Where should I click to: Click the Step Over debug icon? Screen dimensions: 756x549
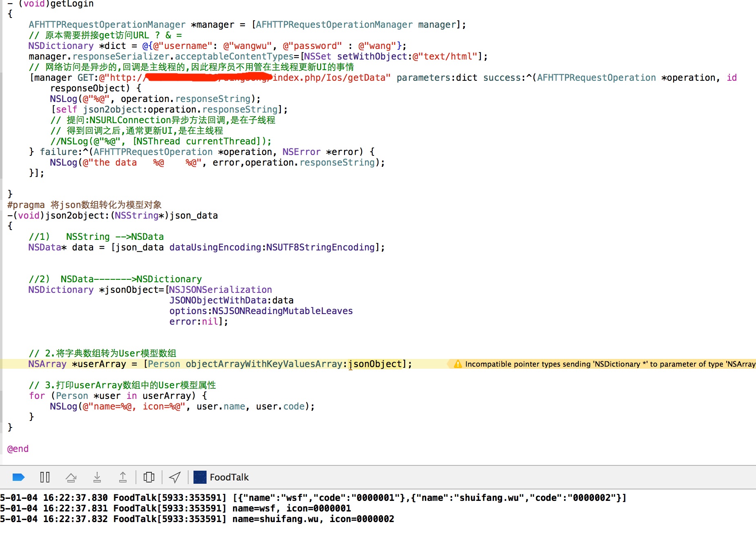pyautogui.click(x=71, y=477)
